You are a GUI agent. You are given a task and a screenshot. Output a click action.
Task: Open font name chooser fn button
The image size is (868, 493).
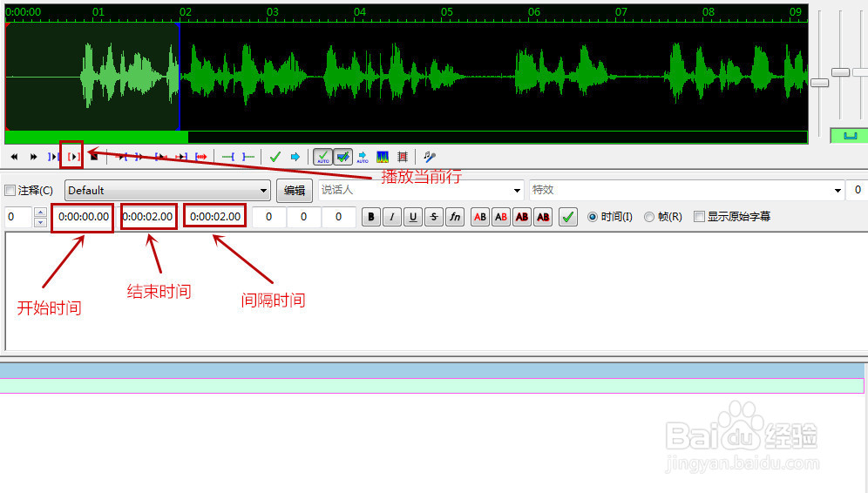(x=455, y=217)
